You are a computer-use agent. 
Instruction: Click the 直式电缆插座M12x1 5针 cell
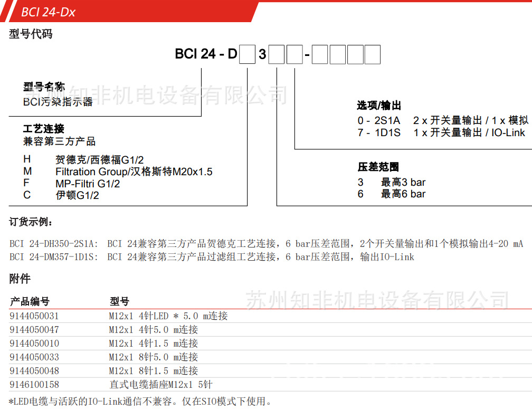[161, 385]
